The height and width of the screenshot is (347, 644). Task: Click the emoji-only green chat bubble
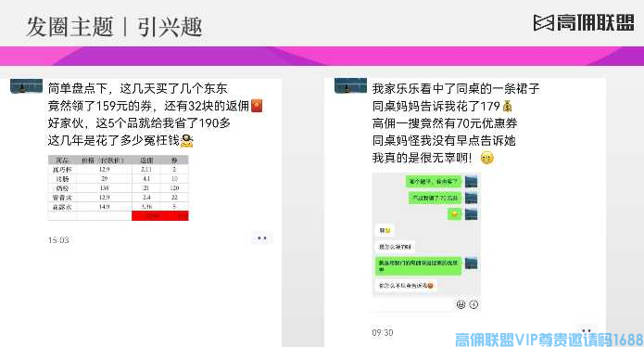(x=454, y=214)
